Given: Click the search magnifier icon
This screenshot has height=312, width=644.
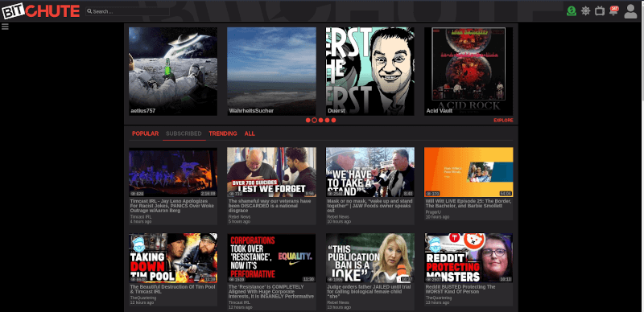Looking at the screenshot, I should [89, 11].
